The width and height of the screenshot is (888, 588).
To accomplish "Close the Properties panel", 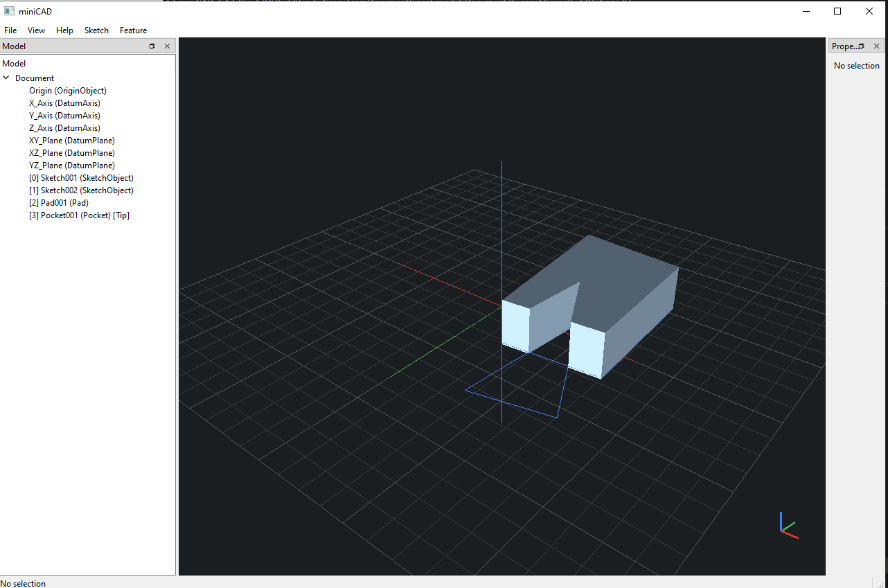I will click(876, 46).
